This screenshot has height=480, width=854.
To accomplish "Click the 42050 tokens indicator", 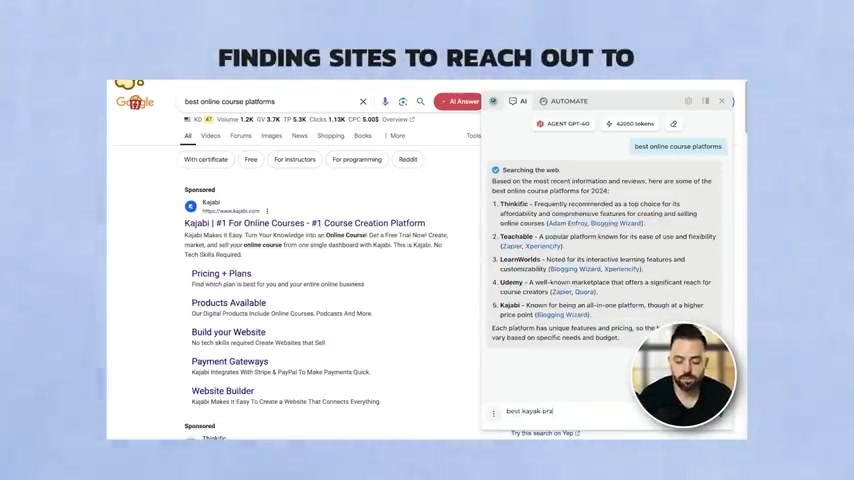I will tap(630, 124).
